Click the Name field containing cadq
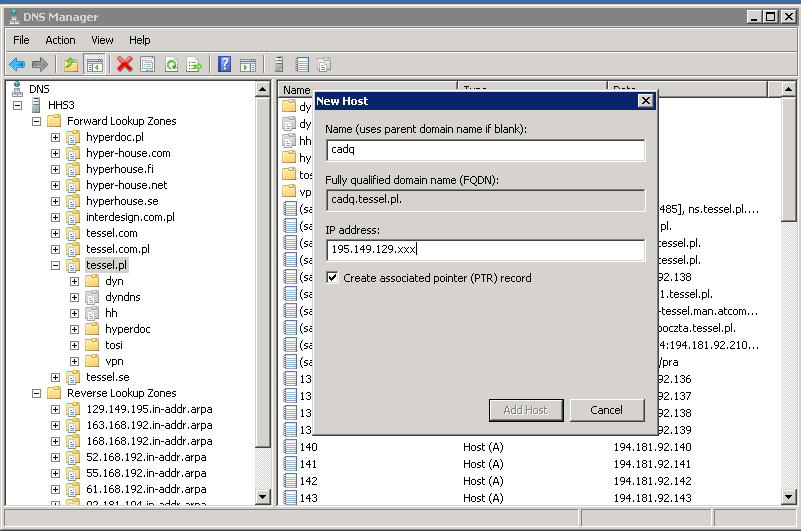This screenshot has width=801, height=531. [485, 150]
